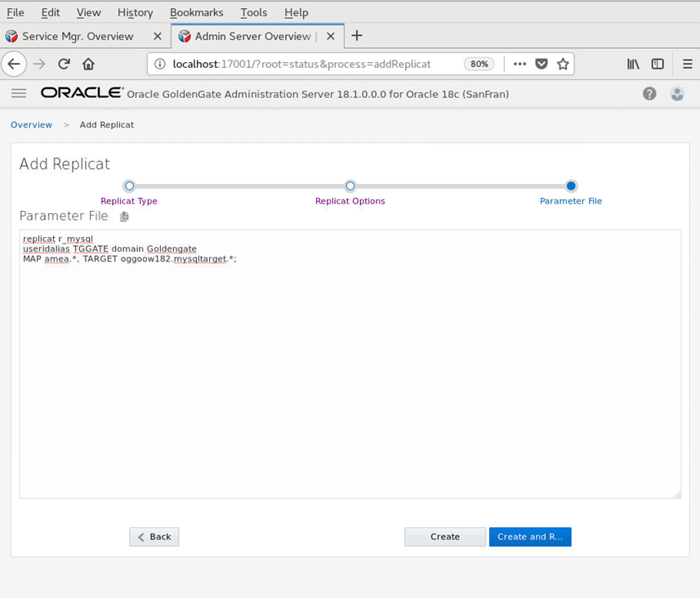The height and width of the screenshot is (599, 700).
Task: Go to the browser home page
Action: (88, 64)
